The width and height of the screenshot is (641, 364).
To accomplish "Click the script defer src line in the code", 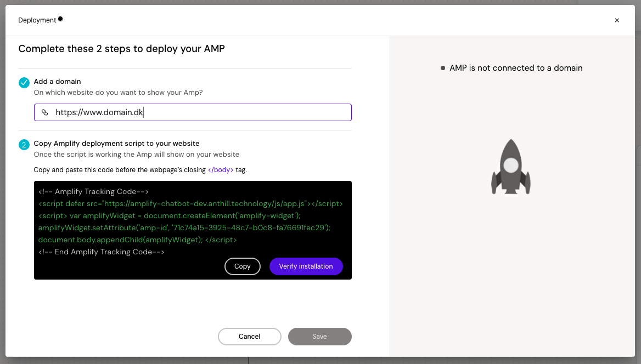I will click(x=190, y=204).
